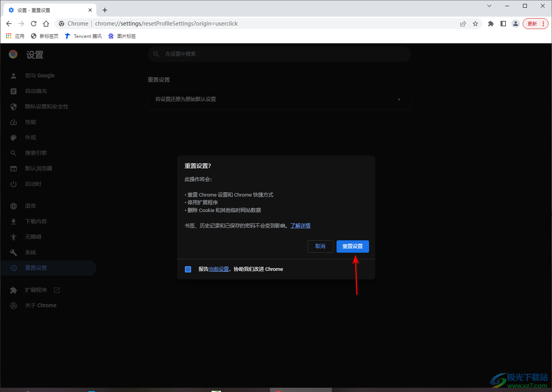Cancel the reset dialog via 取消
The image size is (552, 392).
pos(320,246)
